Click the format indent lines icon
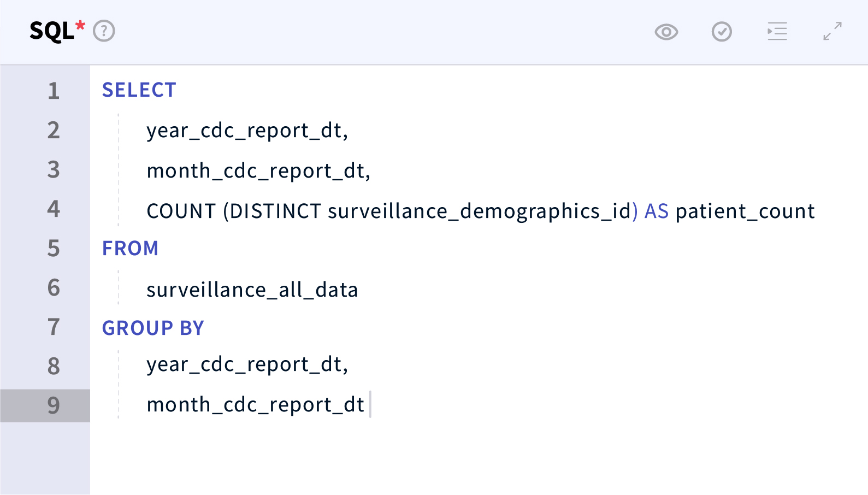 777,32
